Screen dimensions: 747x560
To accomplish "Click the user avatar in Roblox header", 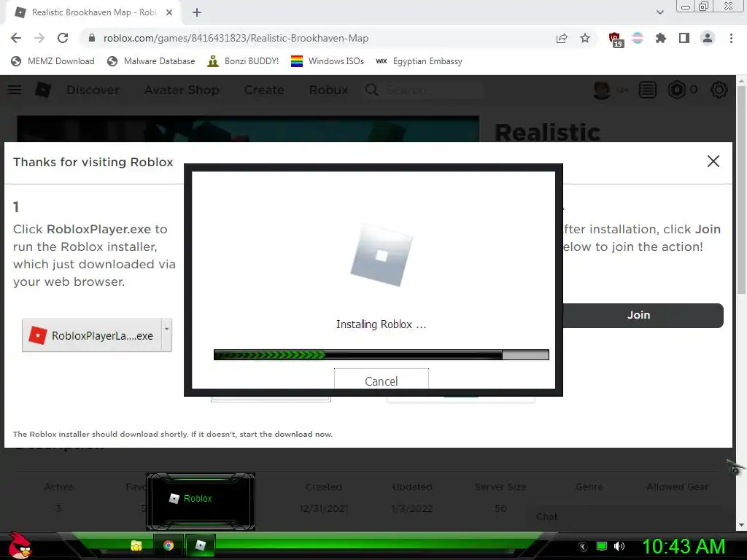I will (x=602, y=90).
